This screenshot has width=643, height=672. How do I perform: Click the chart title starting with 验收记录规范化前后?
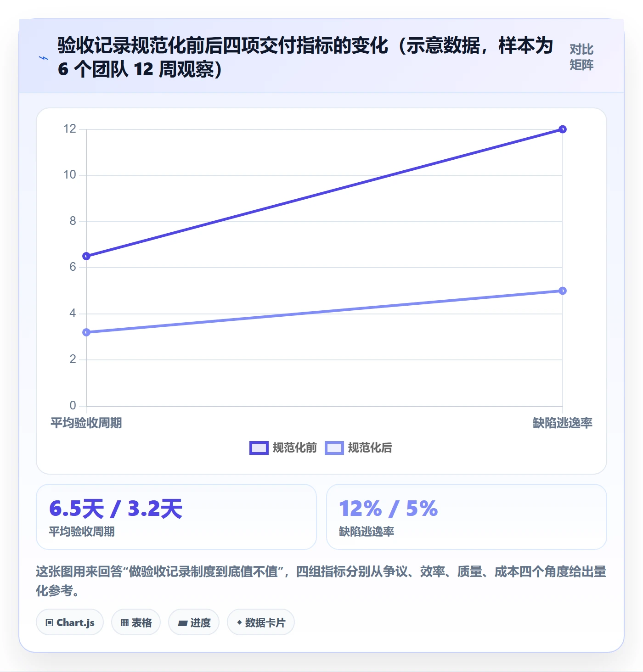point(305,57)
